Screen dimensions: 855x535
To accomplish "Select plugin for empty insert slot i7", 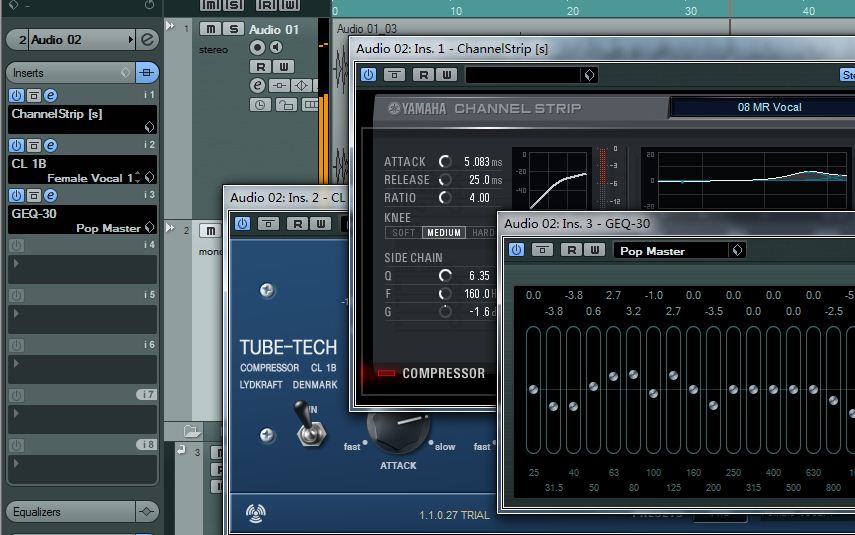I will tap(82, 419).
